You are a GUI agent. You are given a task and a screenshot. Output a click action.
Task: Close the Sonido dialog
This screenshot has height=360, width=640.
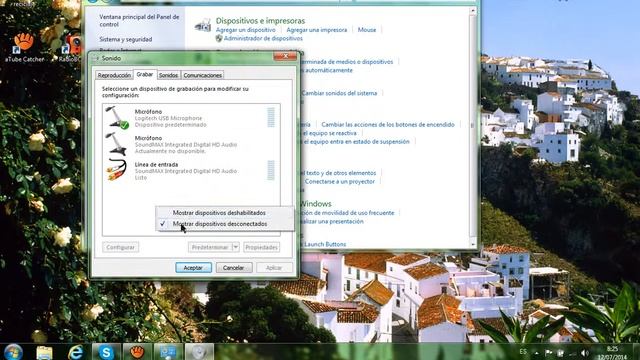[x=285, y=56]
